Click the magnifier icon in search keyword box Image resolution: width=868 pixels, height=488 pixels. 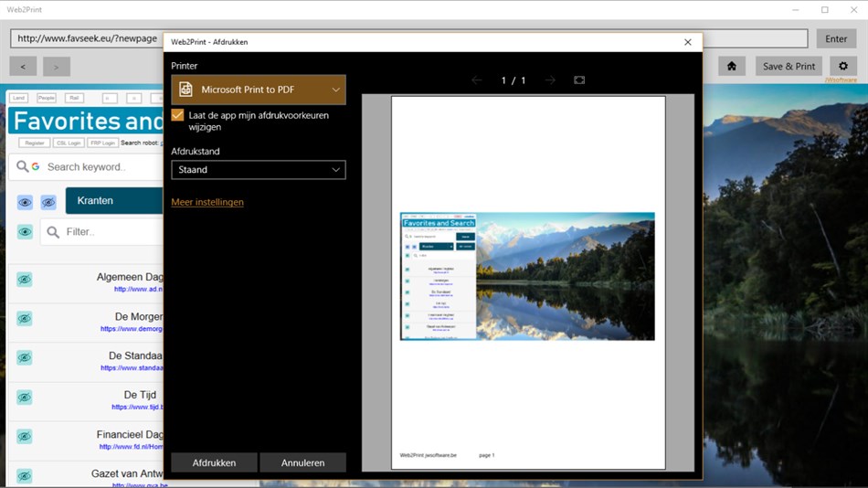(22, 166)
